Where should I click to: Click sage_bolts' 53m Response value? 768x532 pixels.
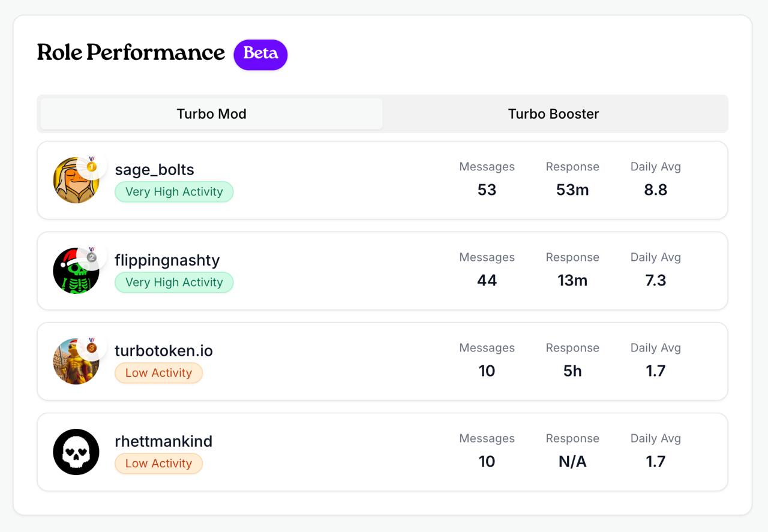[x=572, y=190]
